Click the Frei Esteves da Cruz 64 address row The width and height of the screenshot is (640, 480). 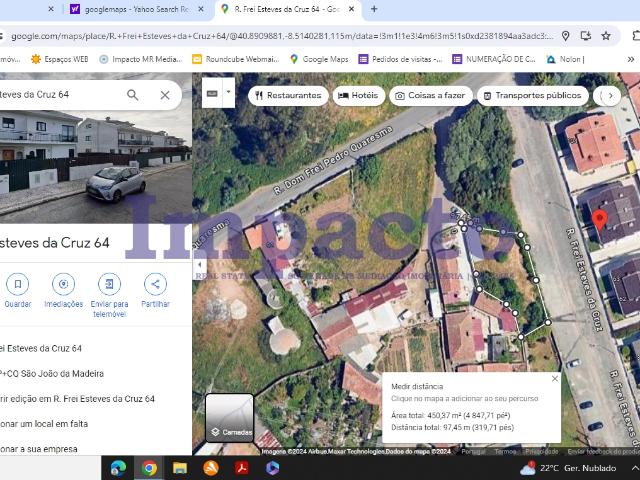(x=41, y=349)
